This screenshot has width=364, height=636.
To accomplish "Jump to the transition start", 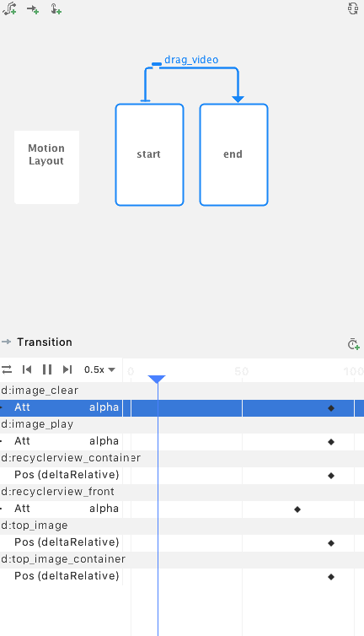I will (x=27, y=369).
